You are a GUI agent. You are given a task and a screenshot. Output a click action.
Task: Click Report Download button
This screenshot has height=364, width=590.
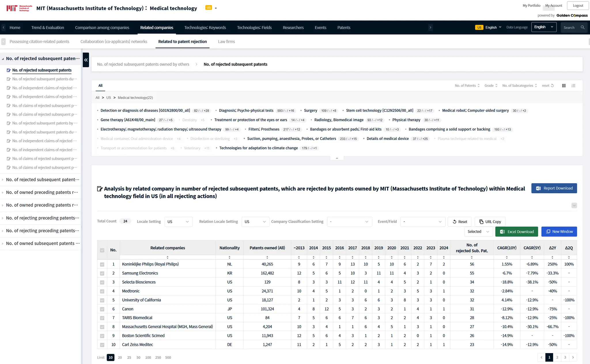[554, 188]
